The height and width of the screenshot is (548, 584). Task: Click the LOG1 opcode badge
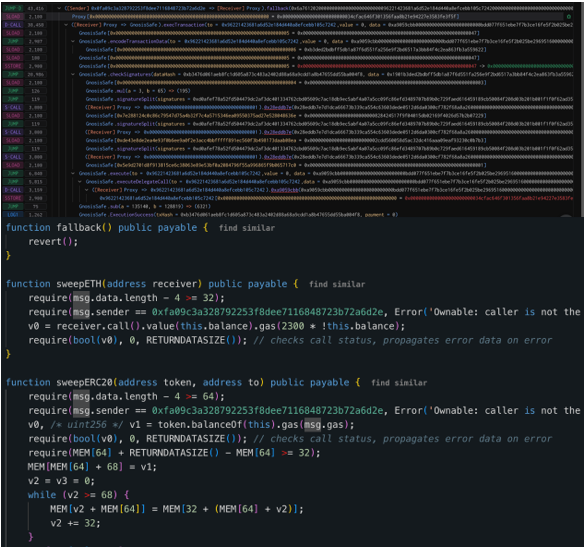[13, 214]
